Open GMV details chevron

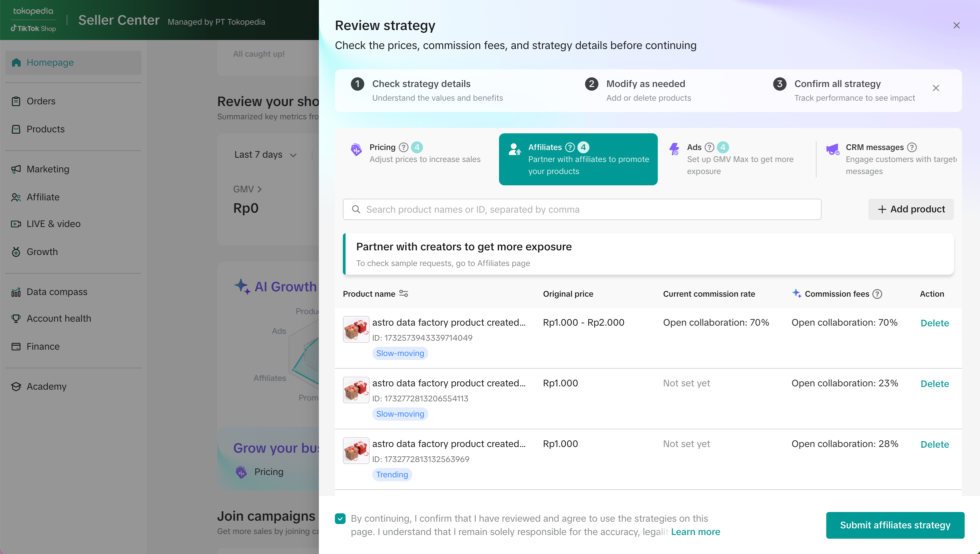tap(259, 189)
